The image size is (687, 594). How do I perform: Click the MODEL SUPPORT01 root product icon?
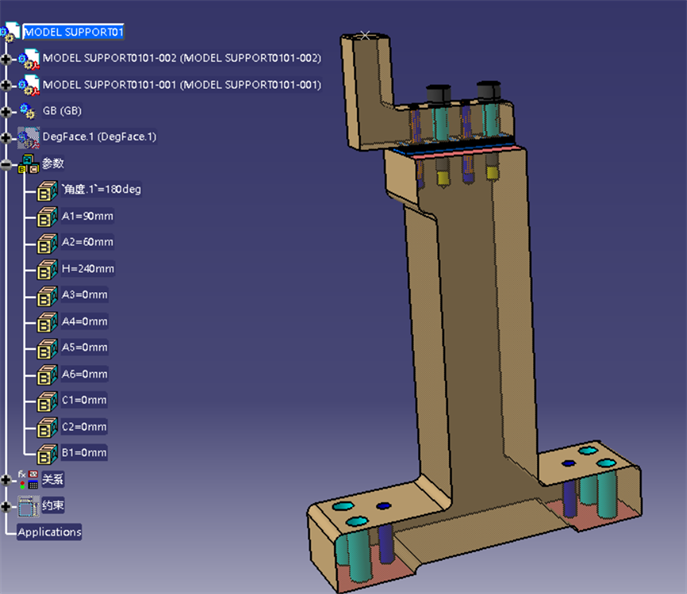(x=11, y=32)
